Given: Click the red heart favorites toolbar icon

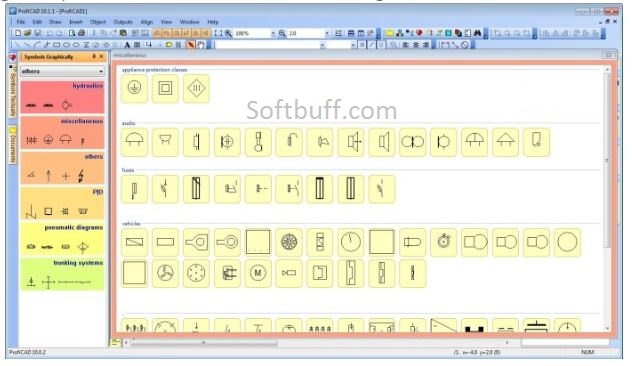Looking at the screenshot, I should (419, 33).
